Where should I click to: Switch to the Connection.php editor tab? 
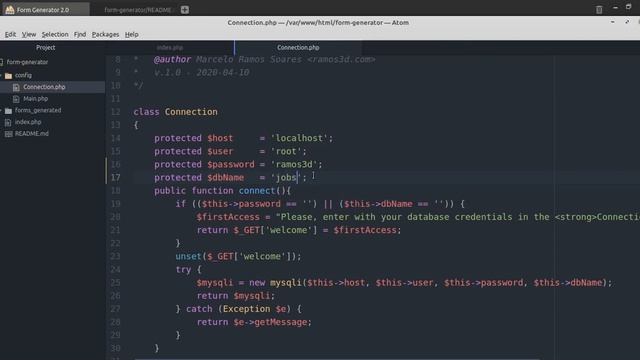(x=298, y=48)
